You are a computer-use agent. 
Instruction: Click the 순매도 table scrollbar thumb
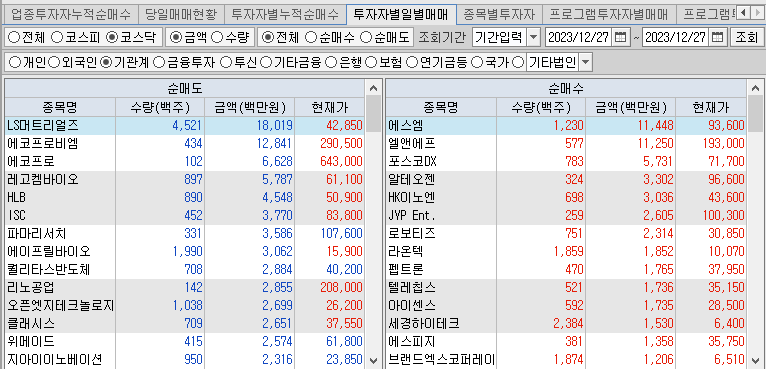tap(373, 114)
